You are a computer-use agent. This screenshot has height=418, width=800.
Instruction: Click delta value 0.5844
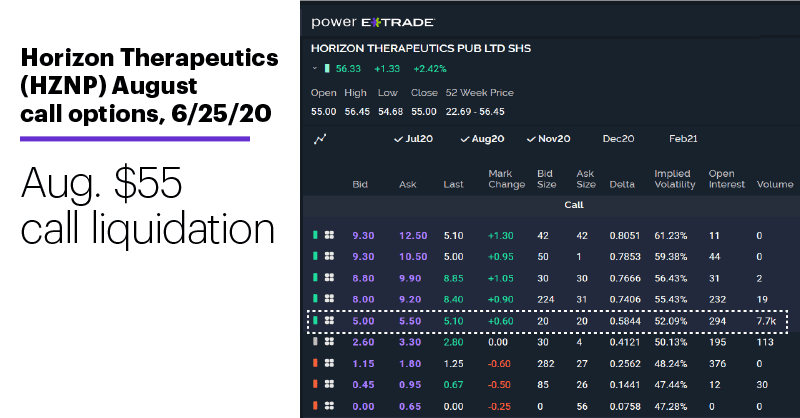pos(624,321)
